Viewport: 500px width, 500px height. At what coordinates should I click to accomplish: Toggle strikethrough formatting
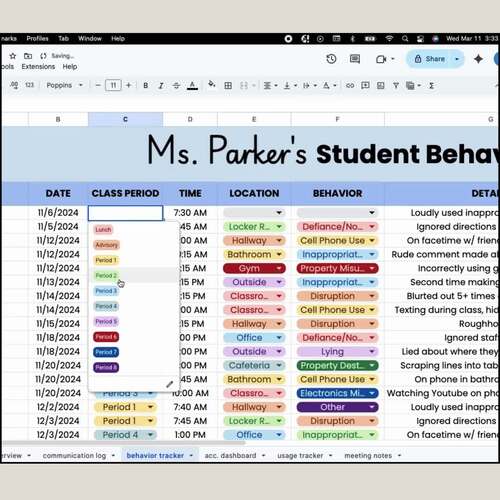click(x=176, y=86)
